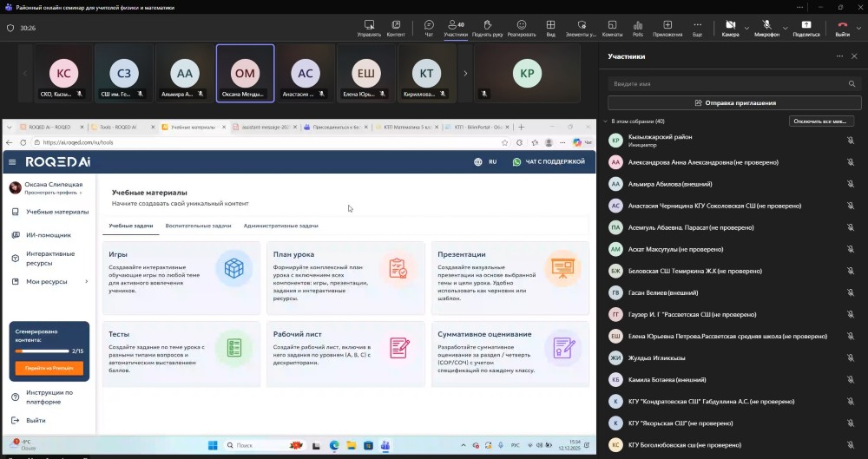Open the Чат (chat) panel icon
The image size is (868, 459).
tap(428, 25)
